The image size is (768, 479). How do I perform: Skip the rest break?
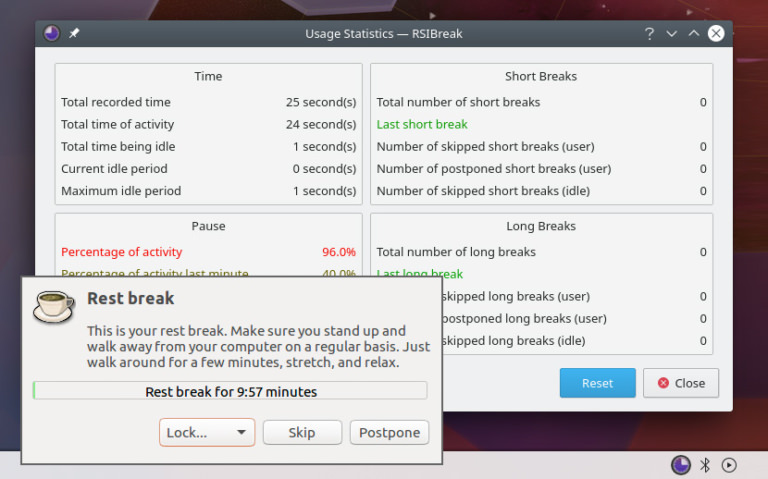301,432
